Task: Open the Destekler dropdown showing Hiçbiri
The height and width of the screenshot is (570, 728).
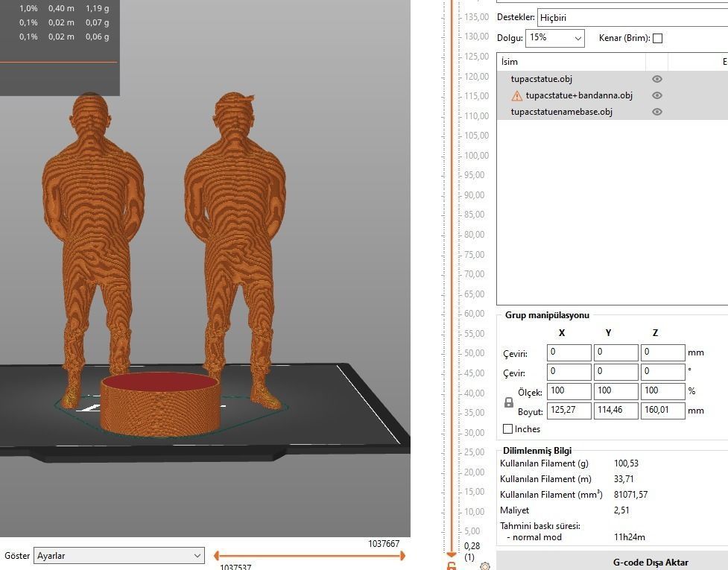Action: [x=633, y=18]
